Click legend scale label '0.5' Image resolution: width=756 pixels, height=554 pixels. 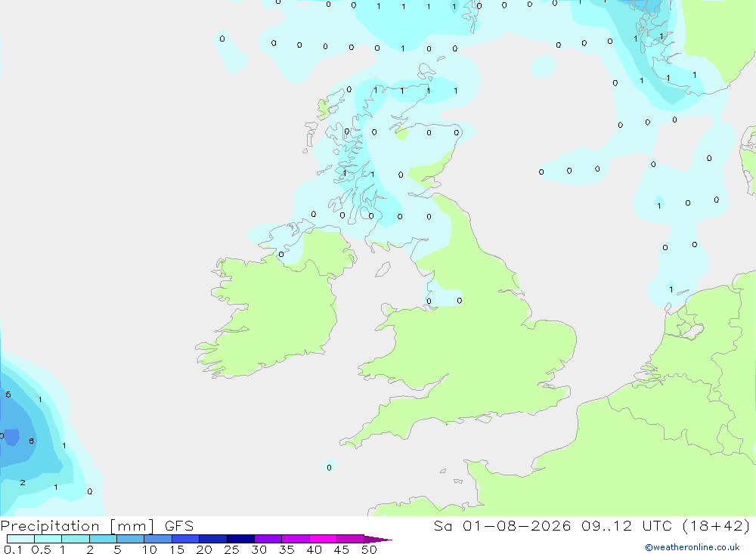click(x=41, y=549)
